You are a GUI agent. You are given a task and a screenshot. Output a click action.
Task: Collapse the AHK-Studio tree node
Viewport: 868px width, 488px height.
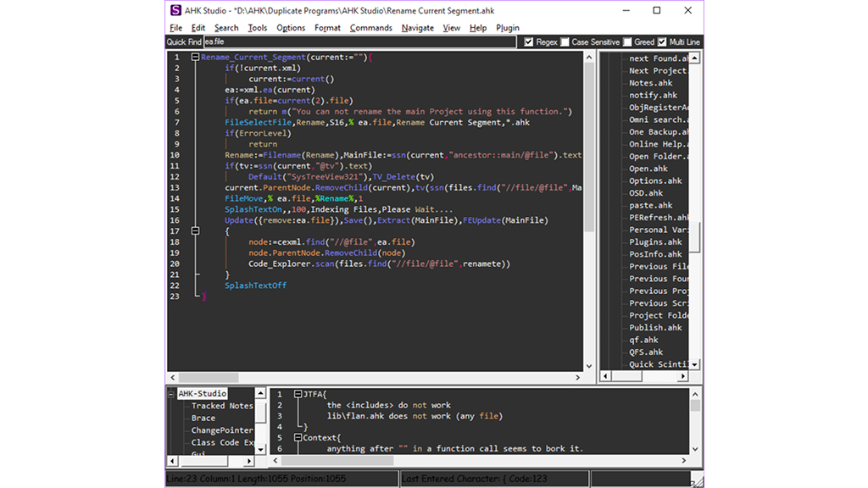pos(172,394)
